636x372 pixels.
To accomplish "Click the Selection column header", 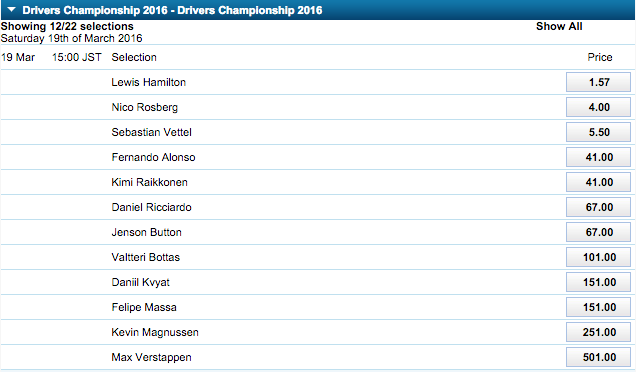I will [134, 57].
